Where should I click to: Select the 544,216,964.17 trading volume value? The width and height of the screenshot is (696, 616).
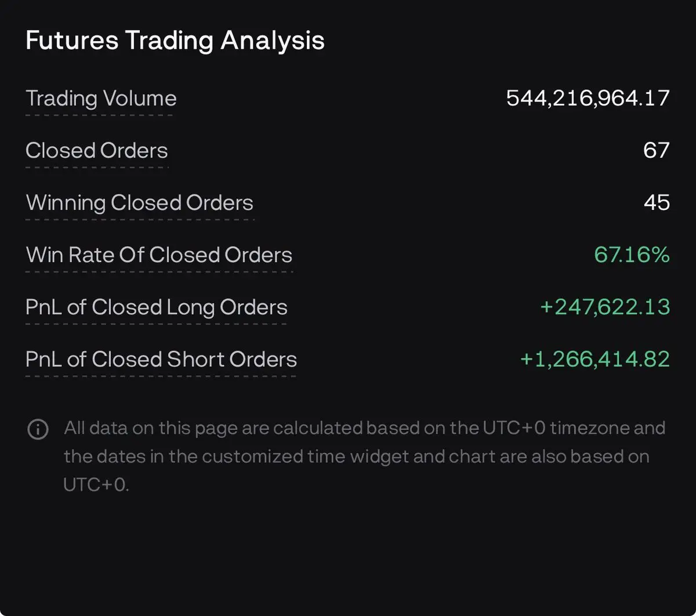[588, 98]
